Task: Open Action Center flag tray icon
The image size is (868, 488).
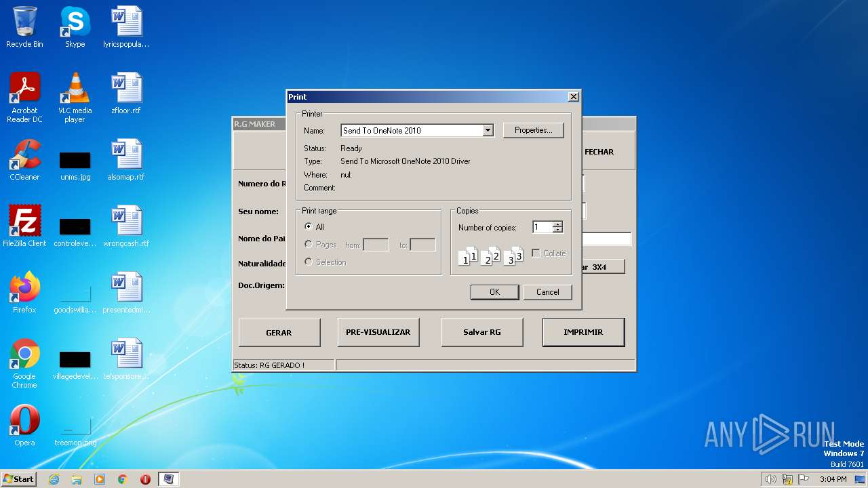Action: [804, 479]
